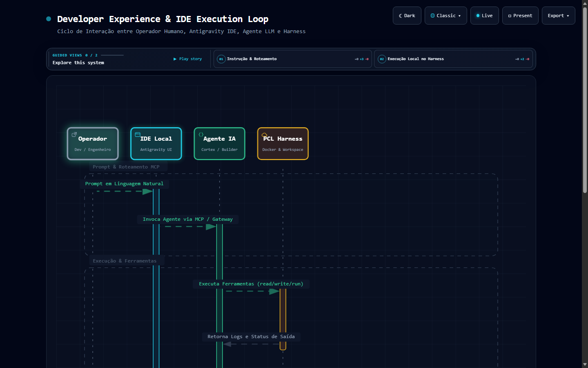Select guided view 01 Instrução & Roteamento
588x368 pixels.
pyautogui.click(x=292, y=59)
